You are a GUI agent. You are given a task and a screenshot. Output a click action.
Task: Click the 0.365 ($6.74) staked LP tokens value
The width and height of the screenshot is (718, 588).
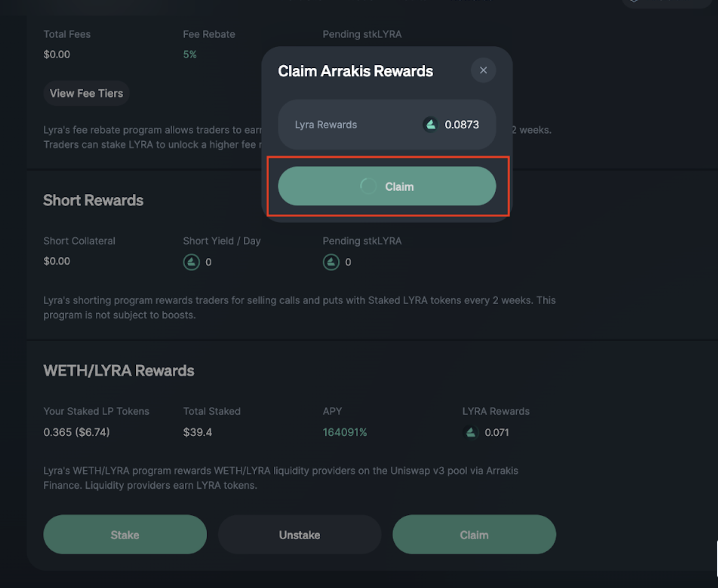[76, 432]
